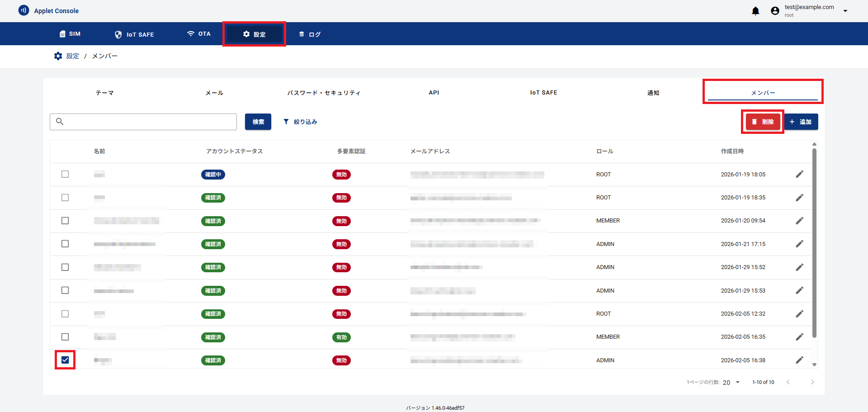This screenshot has height=412, width=868.
Task: Open the 絞り込み filter options
Action: tap(300, 122)
